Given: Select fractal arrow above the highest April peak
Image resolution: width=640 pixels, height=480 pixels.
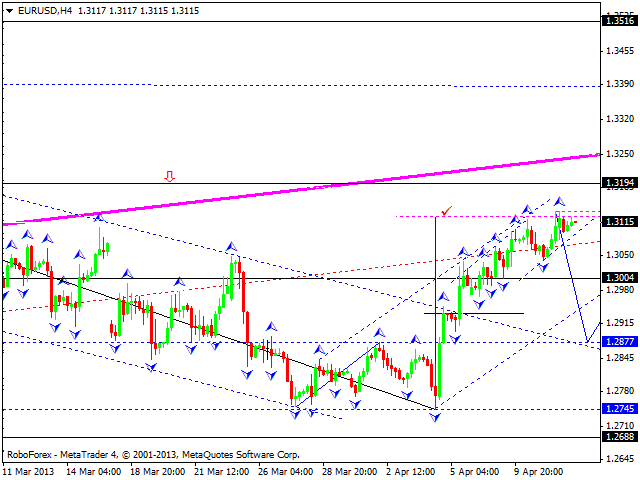Looking at the screenshot, I should (x=558, y=201).
